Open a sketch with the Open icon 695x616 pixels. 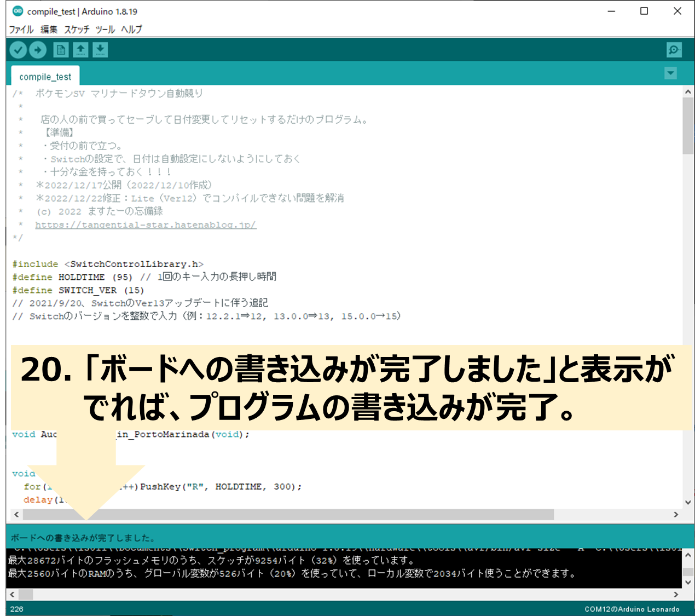(80, 50)
